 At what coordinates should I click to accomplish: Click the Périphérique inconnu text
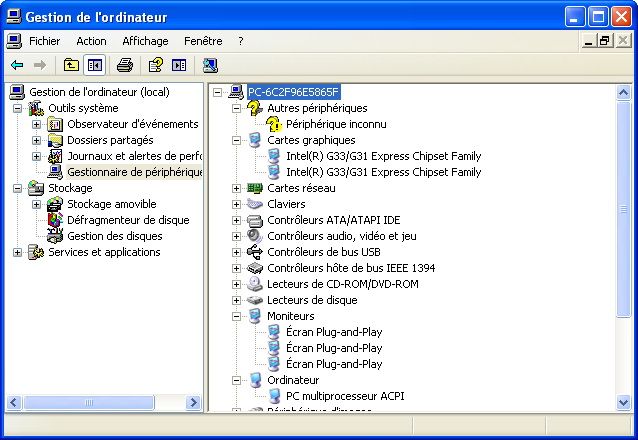[x=336, y=124]
